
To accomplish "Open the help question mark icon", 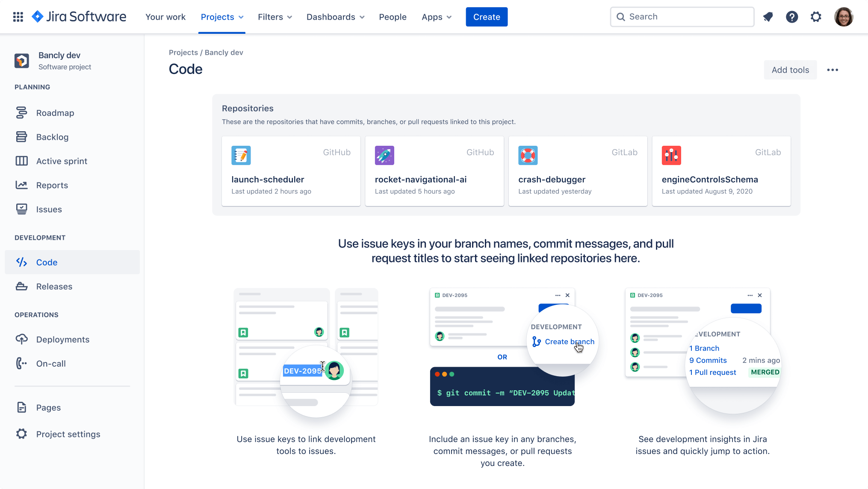I will click(792, 17).
